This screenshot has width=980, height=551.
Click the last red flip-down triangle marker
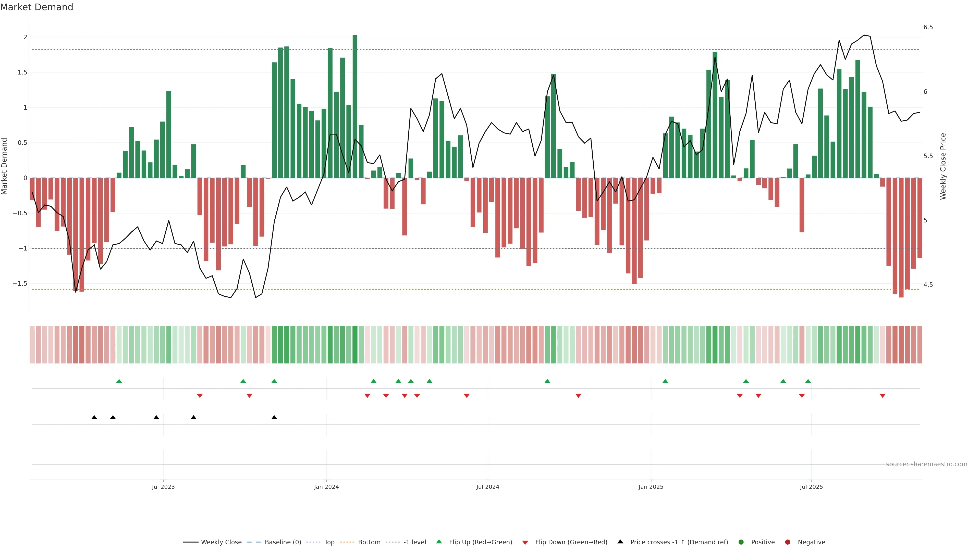[x=882, y=396]
